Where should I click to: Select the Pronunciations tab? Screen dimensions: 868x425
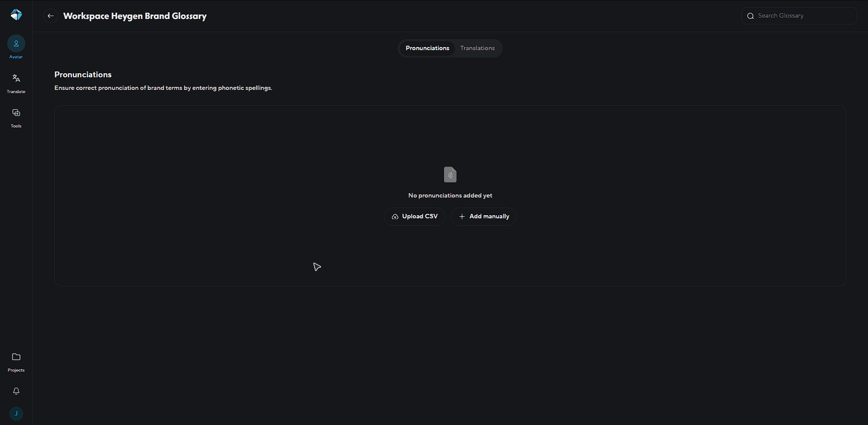(x=427, y=48)
